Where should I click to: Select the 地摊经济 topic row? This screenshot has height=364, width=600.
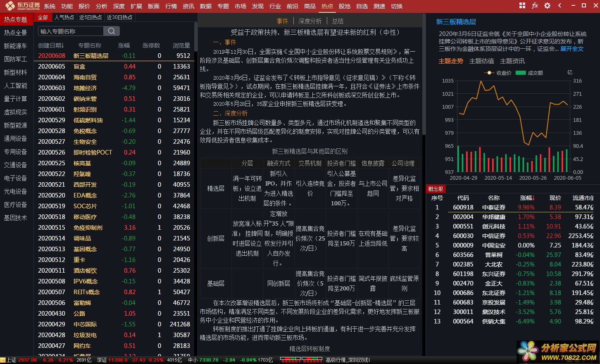(x=114, y=88)
